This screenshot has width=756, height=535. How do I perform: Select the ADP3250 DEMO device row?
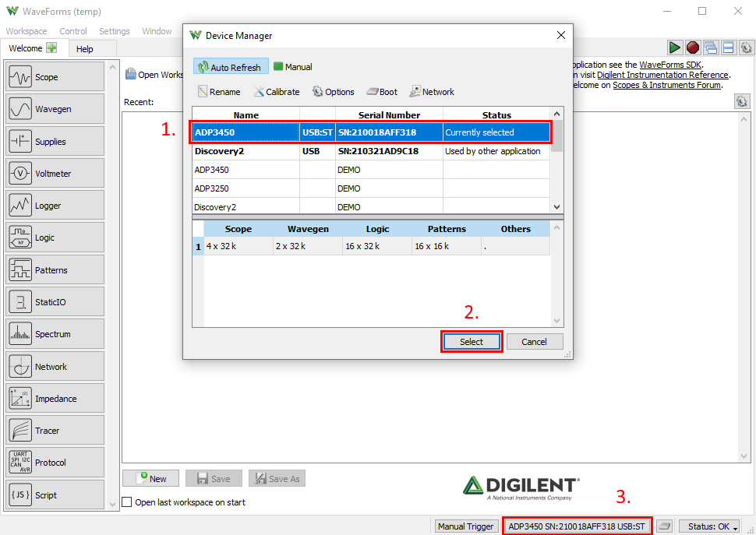[371, 188]
